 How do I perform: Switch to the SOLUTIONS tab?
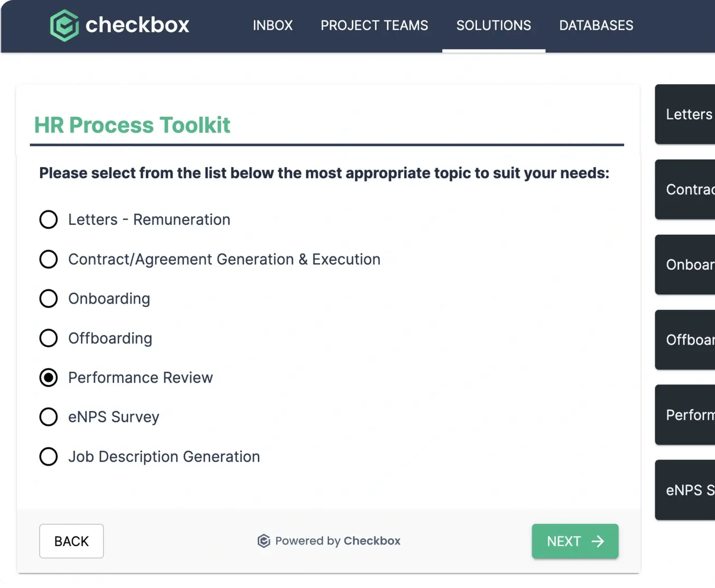(x=493, y=25)
